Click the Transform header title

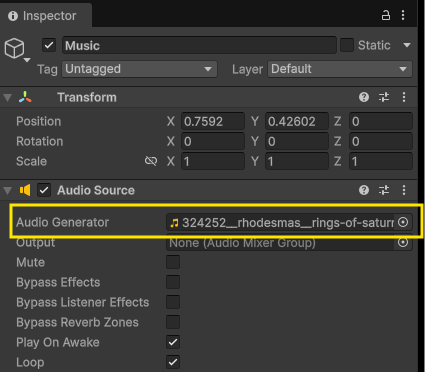click(x=87, y=97)
